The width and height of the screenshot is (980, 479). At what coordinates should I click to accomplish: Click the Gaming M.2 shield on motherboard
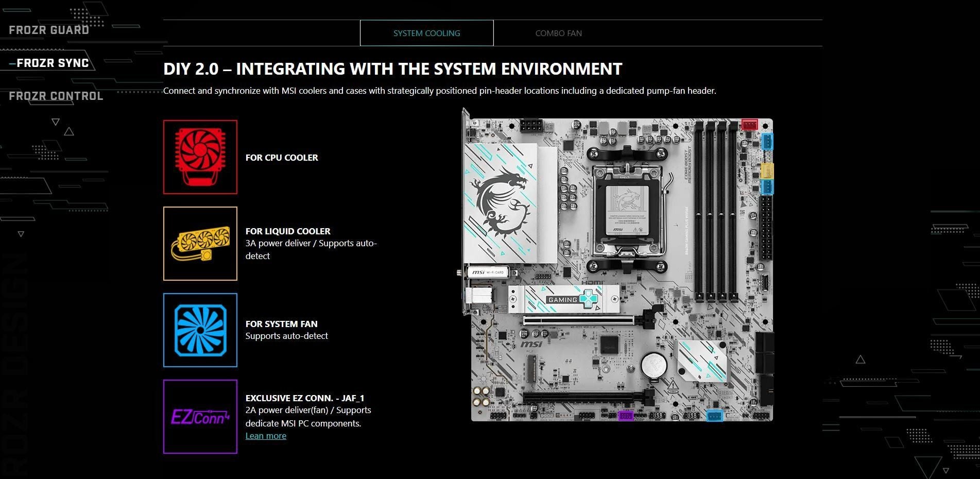click(x=564, y=299)
